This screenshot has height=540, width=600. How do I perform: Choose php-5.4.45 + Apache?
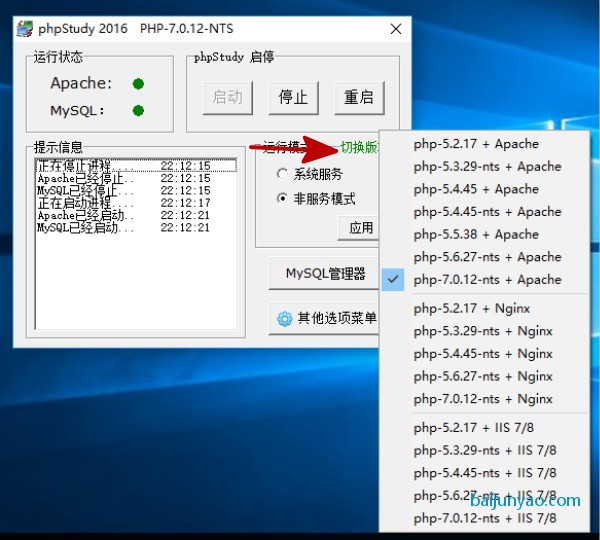[x=484, y=189]
